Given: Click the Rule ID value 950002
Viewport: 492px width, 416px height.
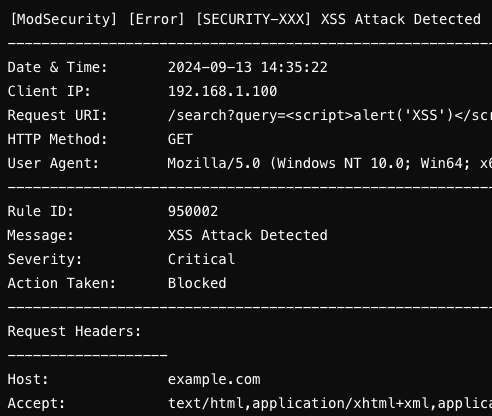Looking at the screenshot, I should (193, 211).
